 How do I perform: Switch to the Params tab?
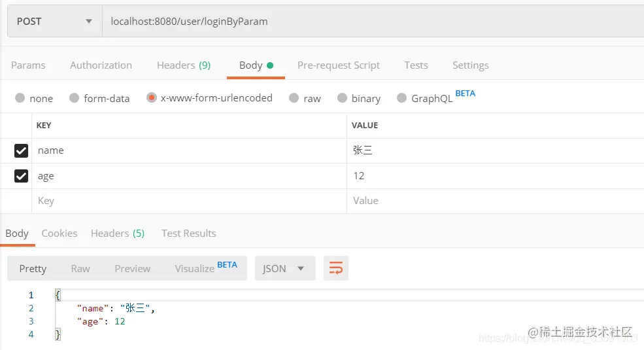click(x=28, y=65)
